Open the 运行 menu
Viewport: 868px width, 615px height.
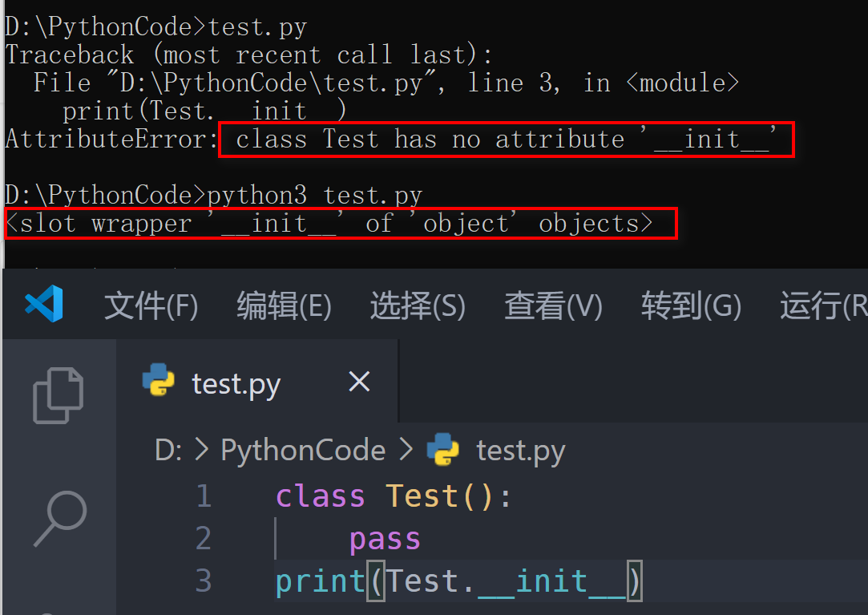tap(822, 305)
